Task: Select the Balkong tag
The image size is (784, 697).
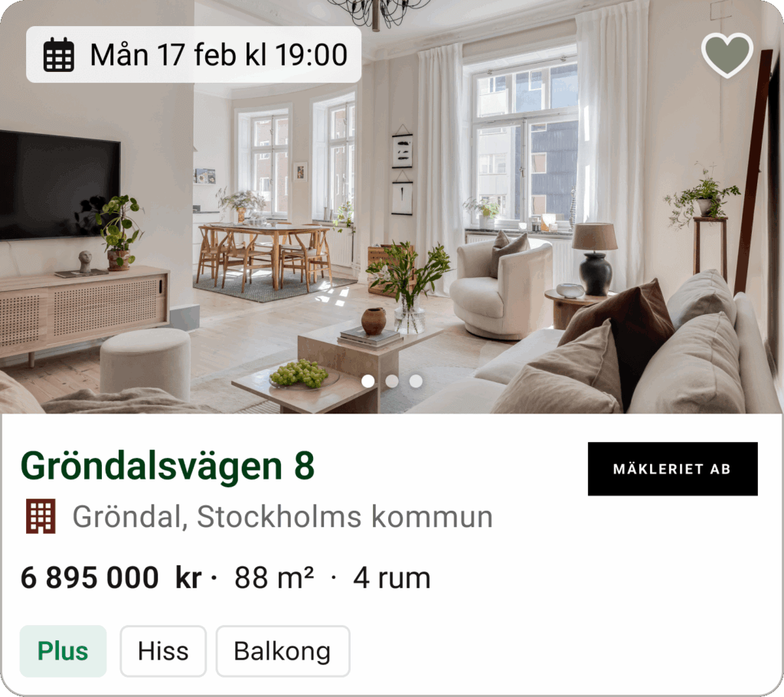Action: [283, 651]
